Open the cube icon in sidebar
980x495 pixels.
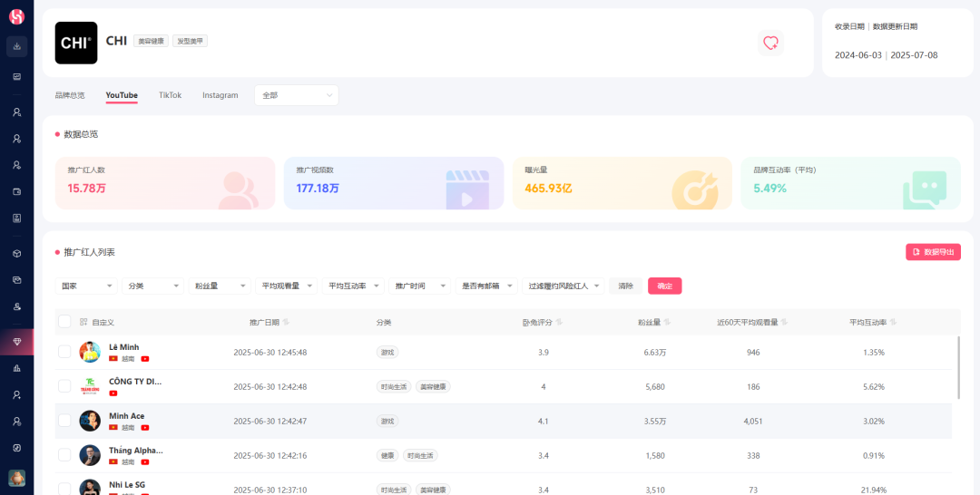point(17,254)
